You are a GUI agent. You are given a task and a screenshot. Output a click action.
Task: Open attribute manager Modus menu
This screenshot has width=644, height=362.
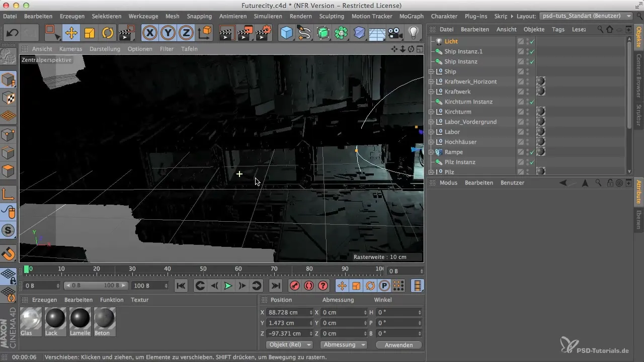pos(448,183)
